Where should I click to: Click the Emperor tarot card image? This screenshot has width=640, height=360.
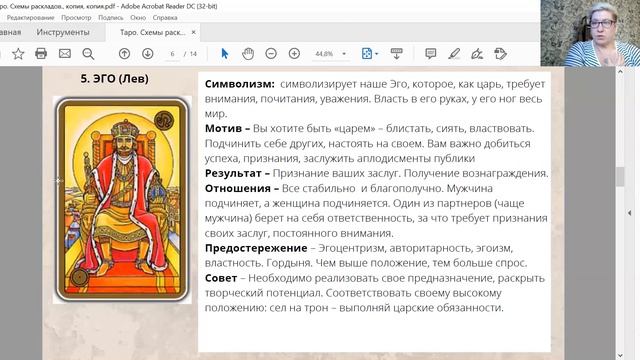click(122, 200)
